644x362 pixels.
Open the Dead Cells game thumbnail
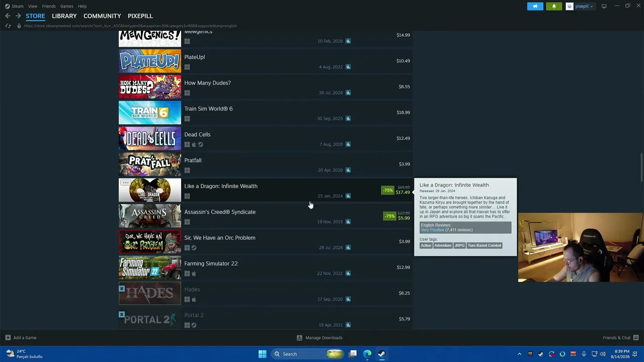pos(150,138)
